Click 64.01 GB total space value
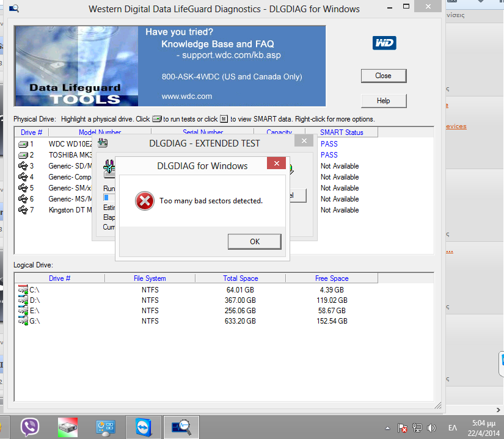The image size is (504, 439). [240, 289]
